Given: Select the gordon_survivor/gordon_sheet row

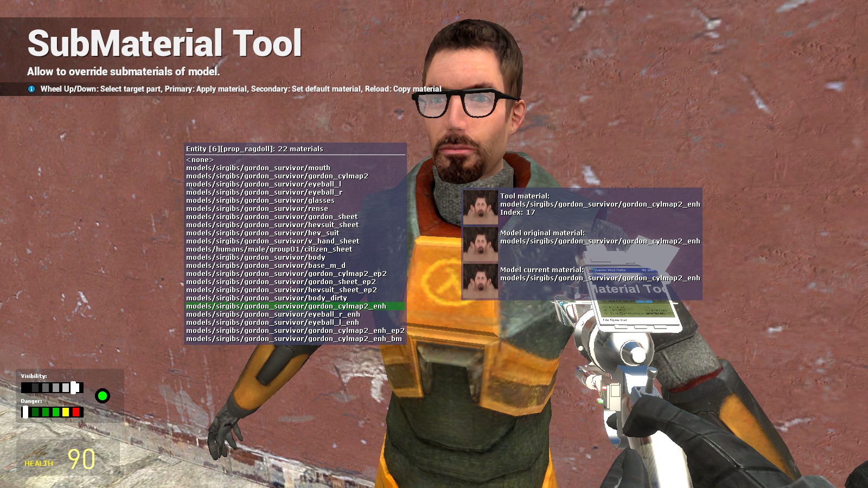Looking at the screenshot, I should pos(295,217).
